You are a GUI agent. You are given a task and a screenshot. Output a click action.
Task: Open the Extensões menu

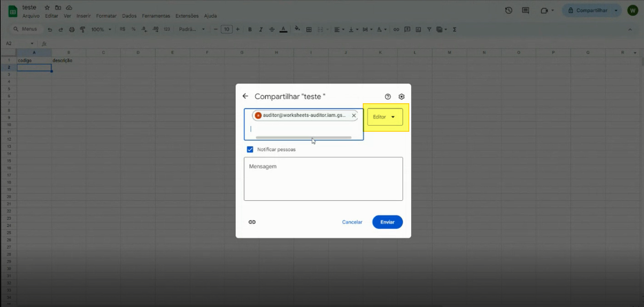pos(187,16)
